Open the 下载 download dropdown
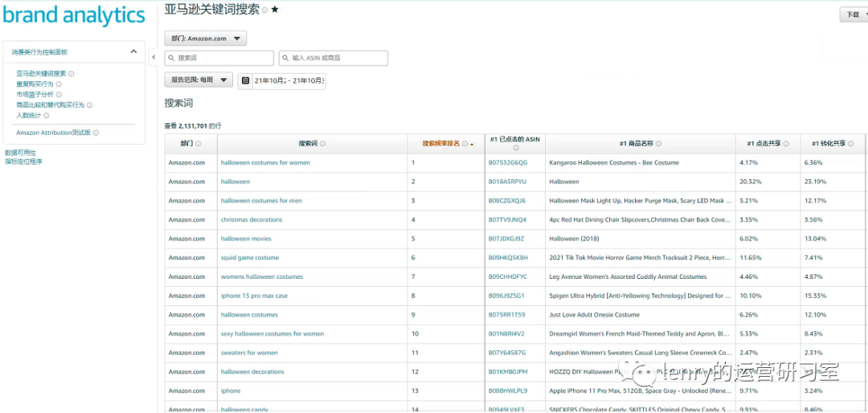The width and height of the screenshot is (868, 413). coord(854,15)
